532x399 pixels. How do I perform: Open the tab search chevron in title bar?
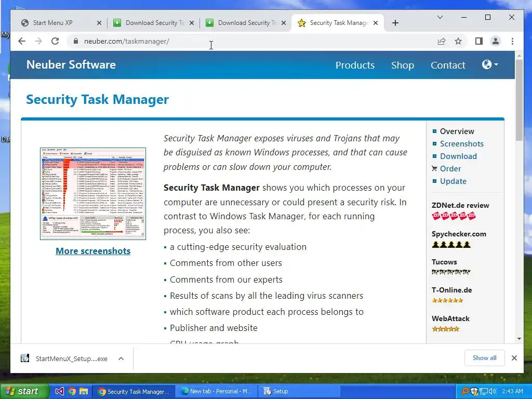440,17
